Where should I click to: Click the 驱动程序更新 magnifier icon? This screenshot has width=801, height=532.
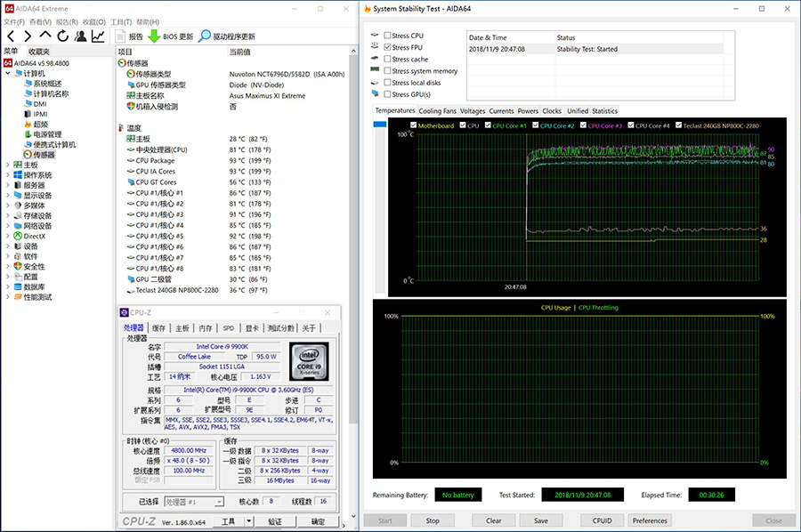(205, 36)
